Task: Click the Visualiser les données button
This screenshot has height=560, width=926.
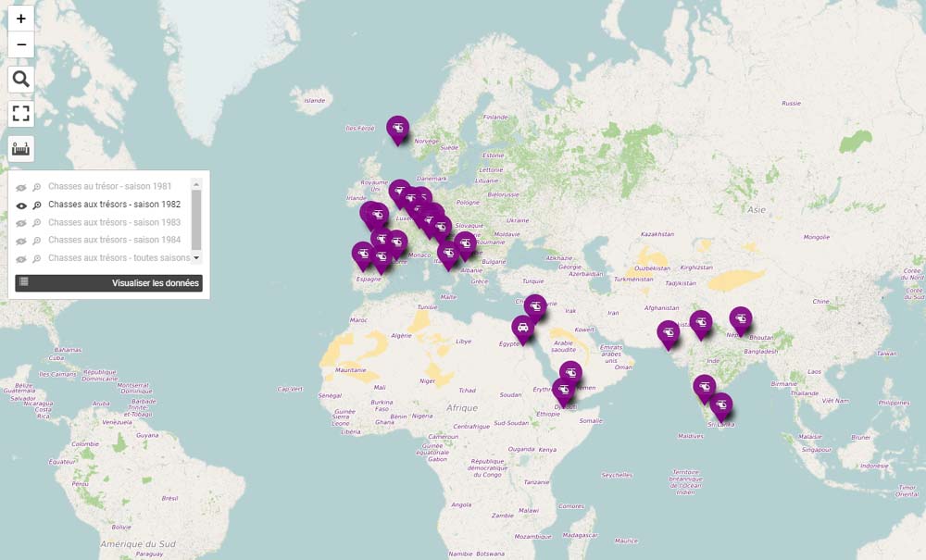Action: (108, 283)
